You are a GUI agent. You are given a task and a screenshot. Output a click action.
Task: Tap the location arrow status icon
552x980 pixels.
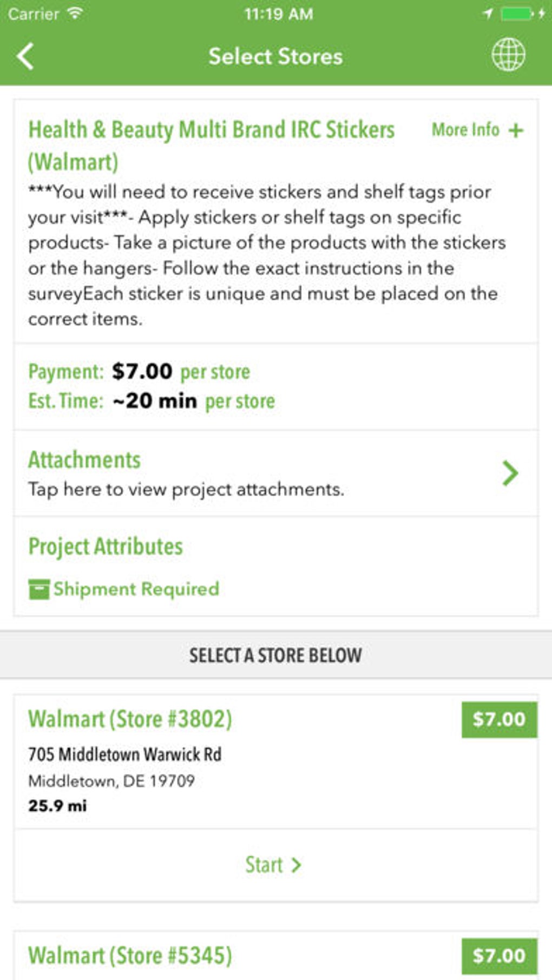[x=488, y=14]
